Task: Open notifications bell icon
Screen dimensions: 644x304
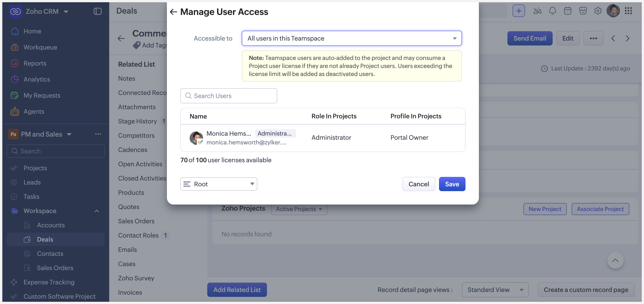Action: coord(552,11)
